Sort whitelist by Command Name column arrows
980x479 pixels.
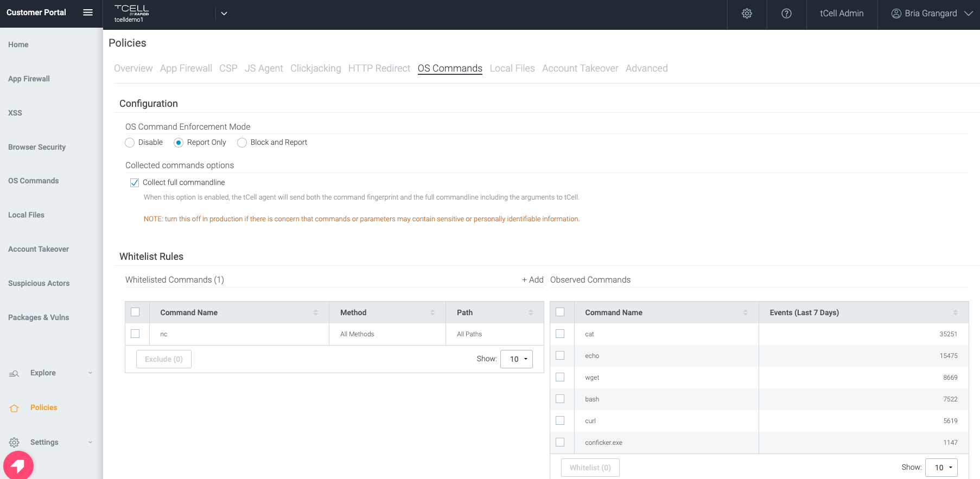316,312
